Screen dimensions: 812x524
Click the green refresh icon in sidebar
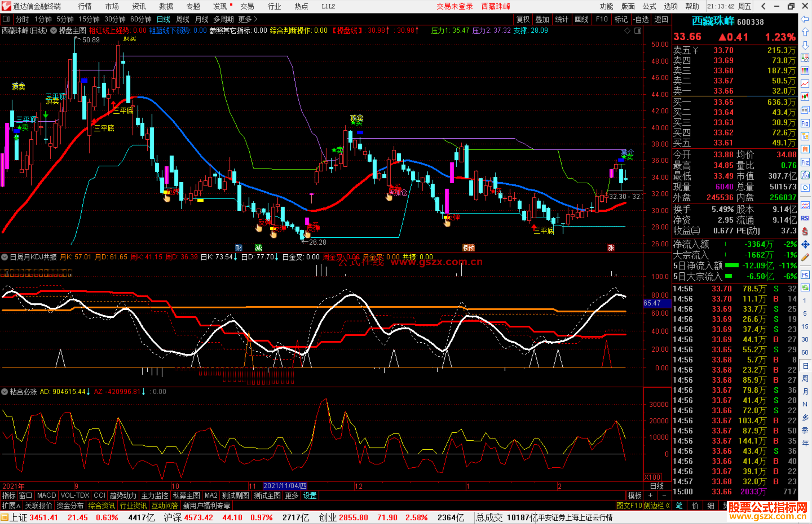(x=805, y=288)
